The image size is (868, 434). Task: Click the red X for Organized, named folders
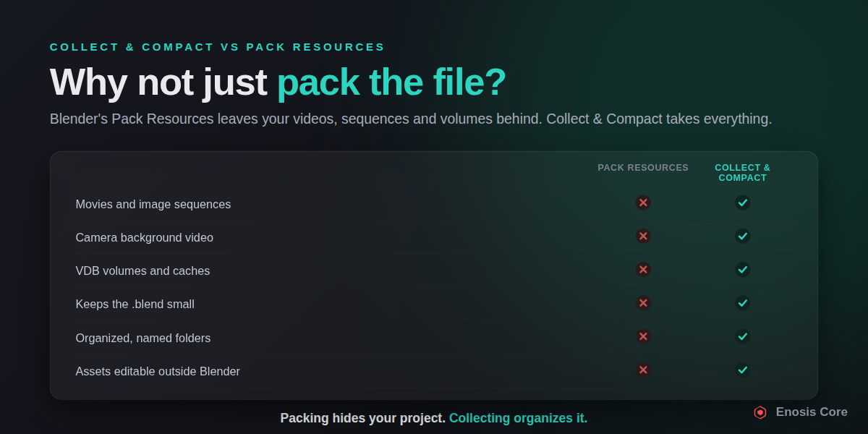643,336
